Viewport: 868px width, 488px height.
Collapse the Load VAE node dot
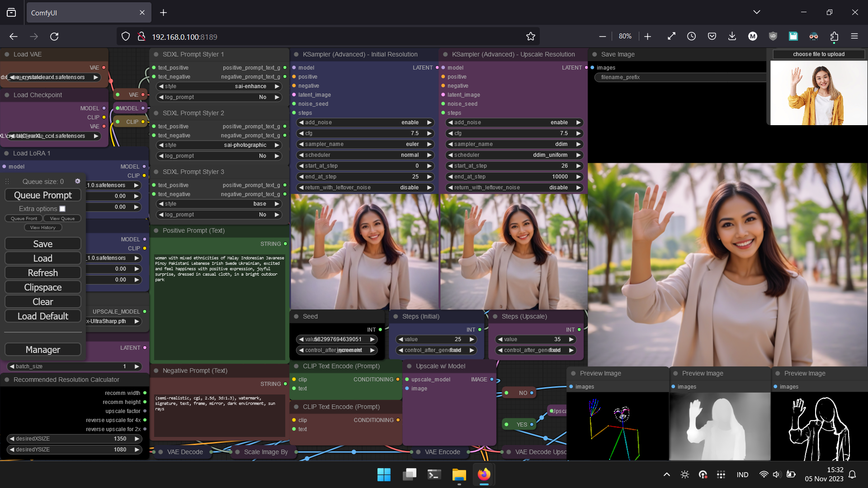(7, 54)
